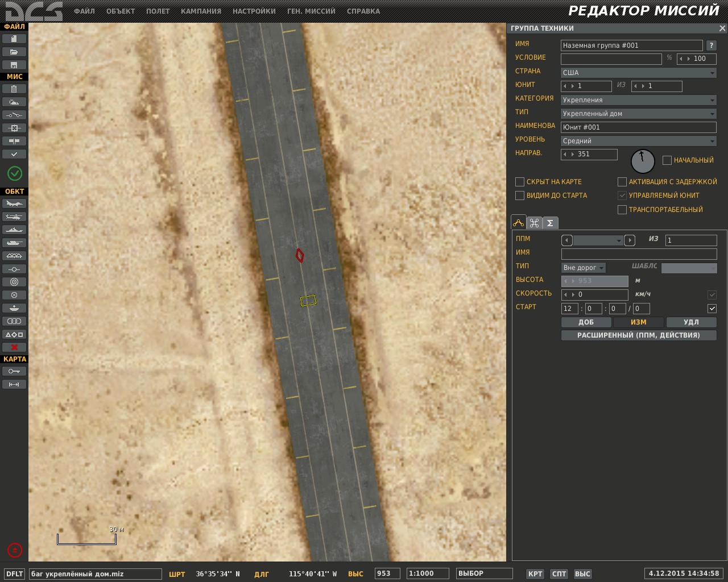The height and width of the screenshot is (582, 728).
Task: Open weather settings cloud icon
Action: click(x=14, y=102)
